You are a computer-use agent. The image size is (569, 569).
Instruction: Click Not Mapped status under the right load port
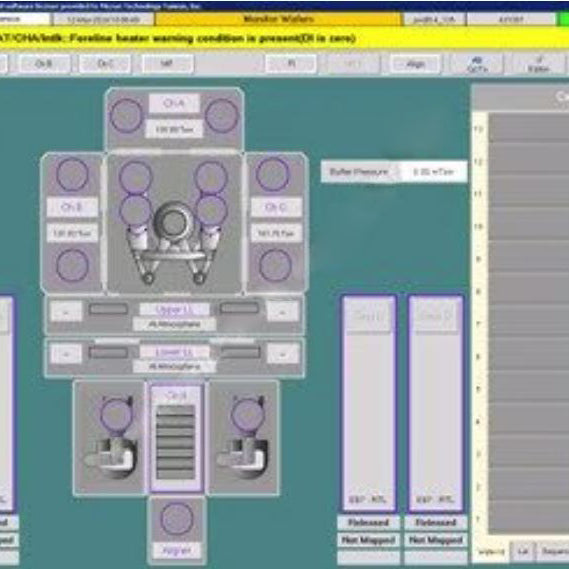435,540
